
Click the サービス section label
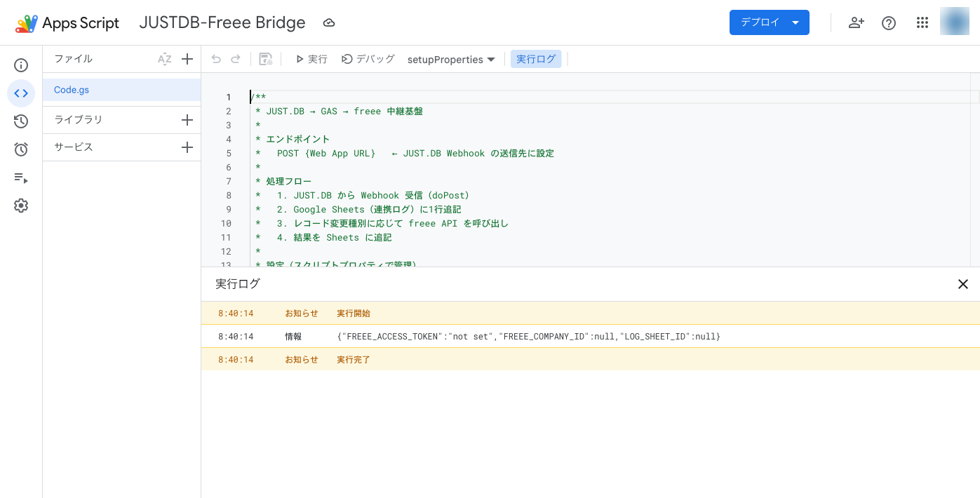point(74,147)
